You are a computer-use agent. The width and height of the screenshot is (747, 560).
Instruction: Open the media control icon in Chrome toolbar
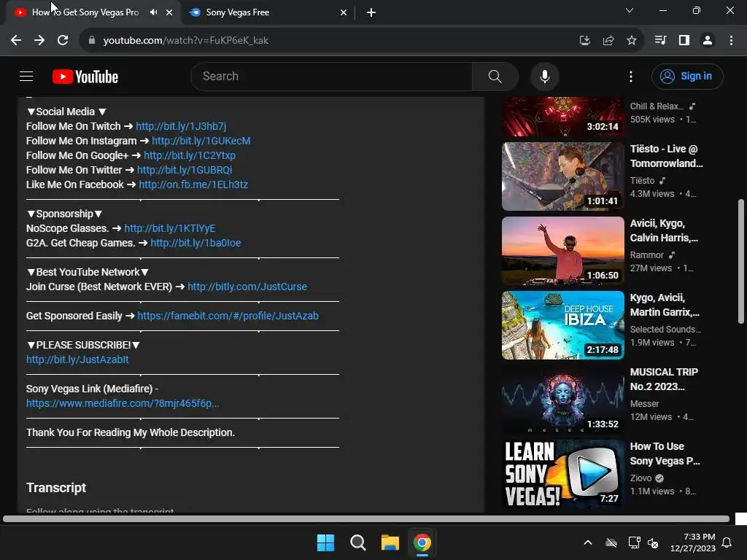tap(660, 41)
